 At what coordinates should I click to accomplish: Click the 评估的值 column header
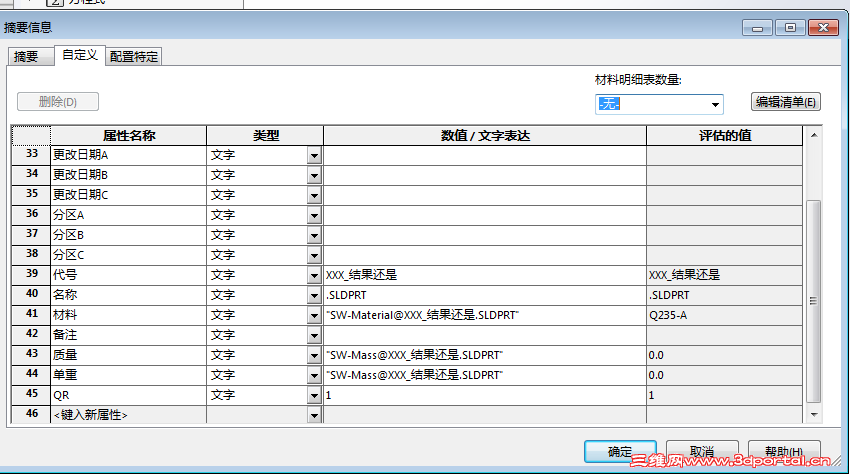725,136
